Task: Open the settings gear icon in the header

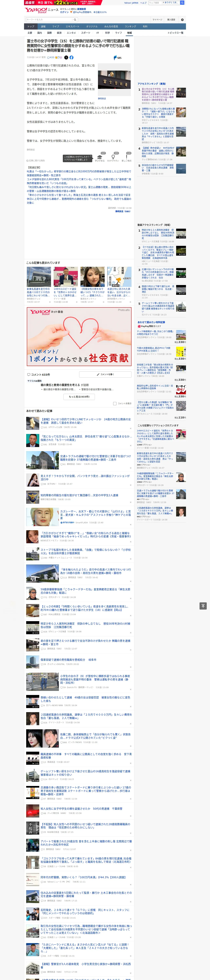Action: (182, 19)
